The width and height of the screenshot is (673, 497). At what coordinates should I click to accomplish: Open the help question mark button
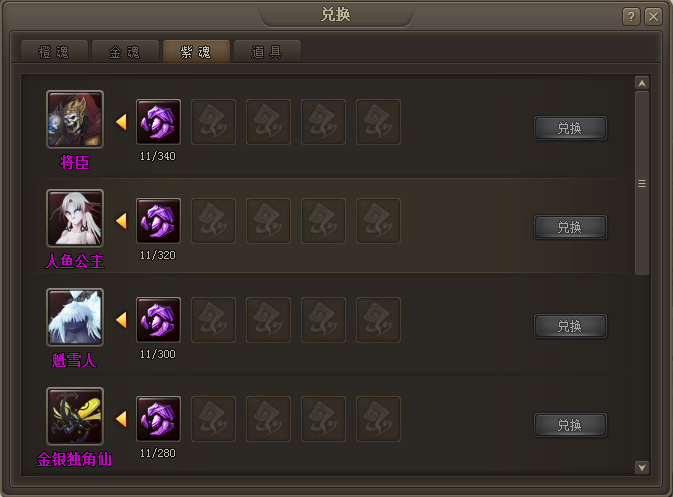[631, 17]
